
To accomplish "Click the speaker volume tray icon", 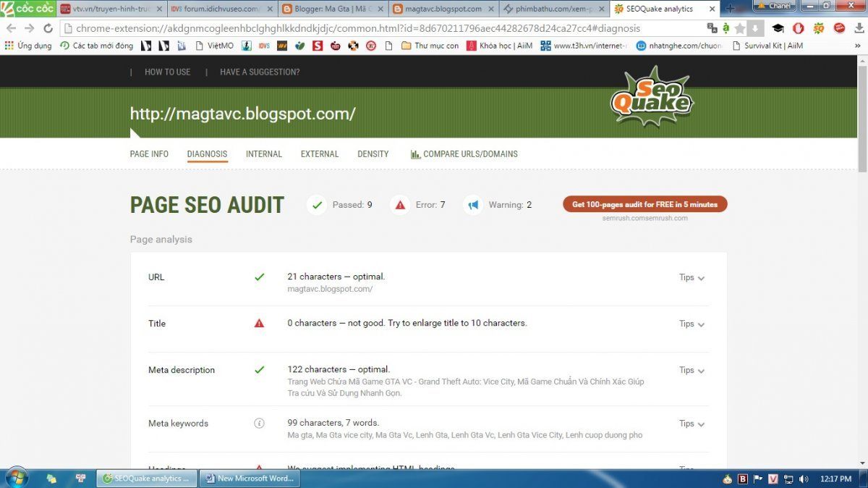I will (x=804, y=479).
